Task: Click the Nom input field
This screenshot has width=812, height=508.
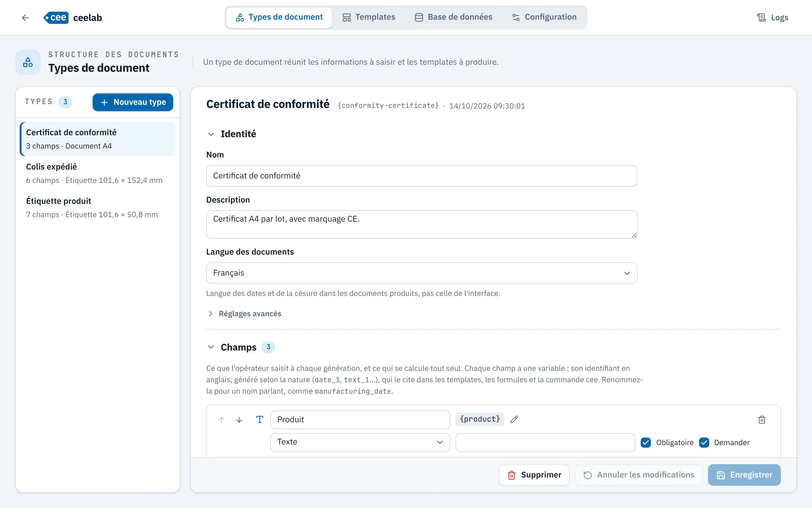Action: pos(422,176)
